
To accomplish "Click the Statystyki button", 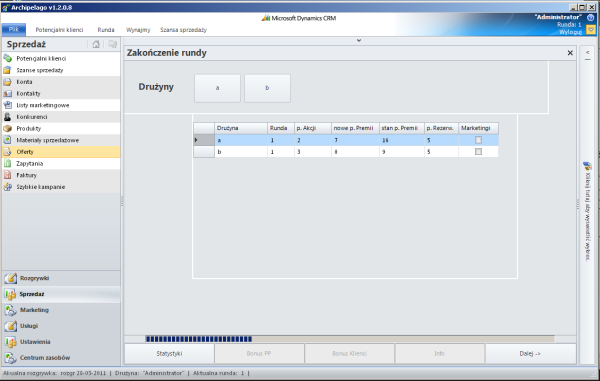I will click(x=169, y=353).
